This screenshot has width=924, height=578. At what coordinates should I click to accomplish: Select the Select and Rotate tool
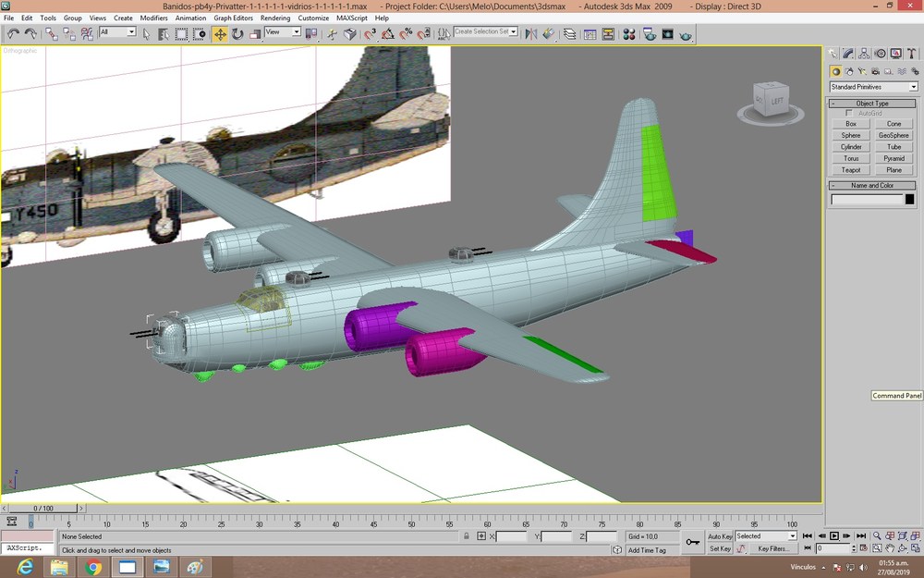(x=237, y=34)
